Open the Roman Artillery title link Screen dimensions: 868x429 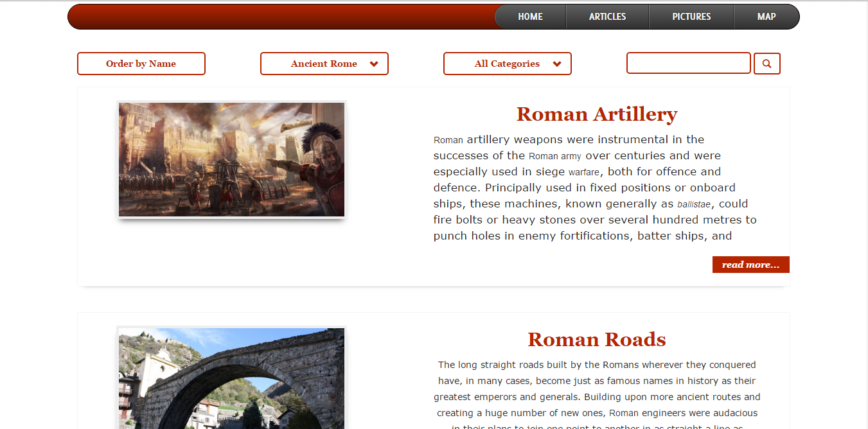point(597,114)
